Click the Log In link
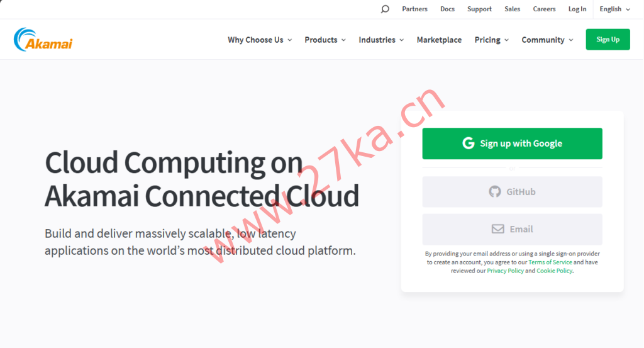Image resolution: width=644 pixels, height=348 pixels. pos(577,9)
